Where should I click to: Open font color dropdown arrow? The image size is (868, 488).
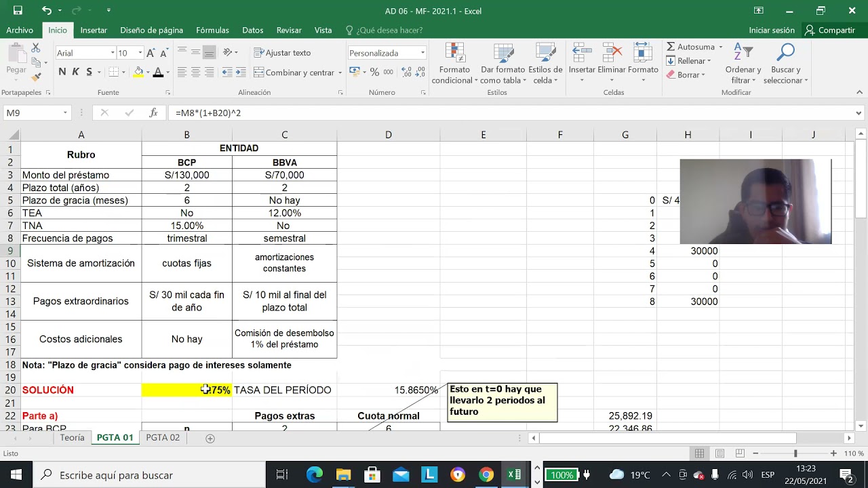167,72
